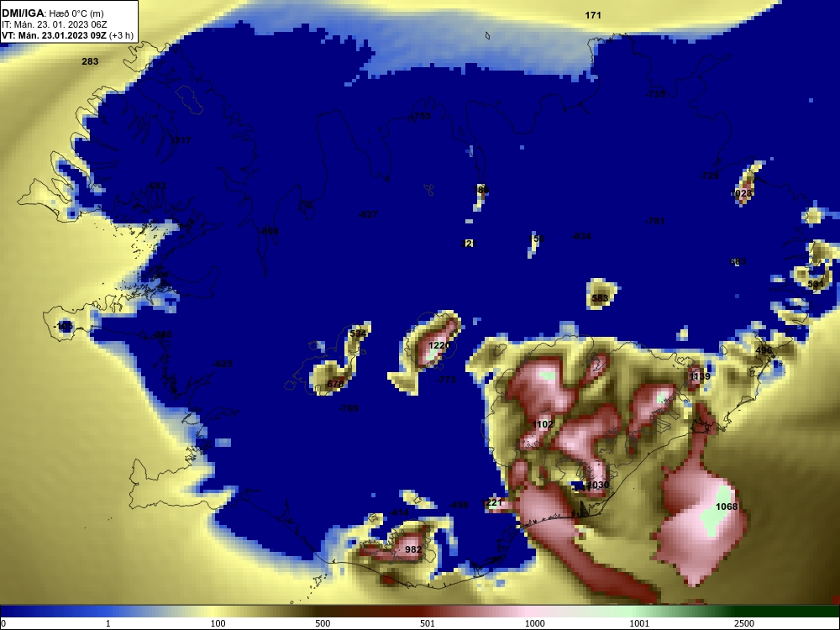Click the 1139 value label
Screen dimensions: 840x630
pyautogui.click(x=700, y=376)
